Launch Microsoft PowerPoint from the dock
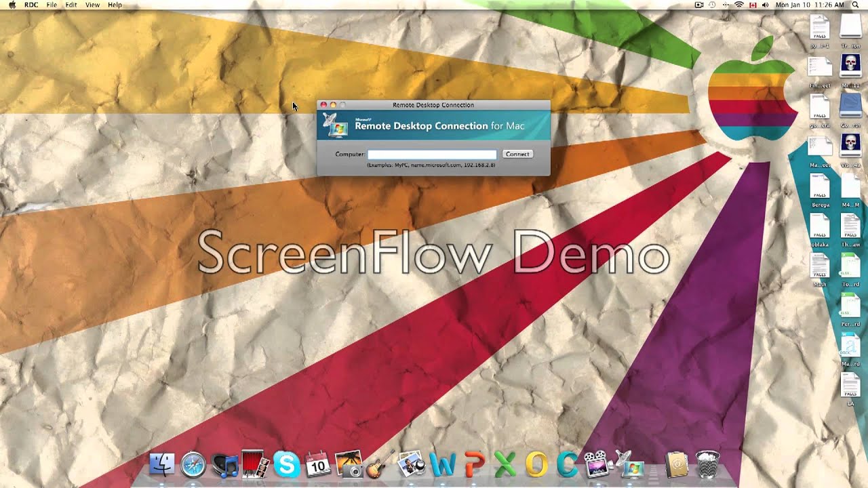The height and width of the screenshot is (488, 868). 474,465
